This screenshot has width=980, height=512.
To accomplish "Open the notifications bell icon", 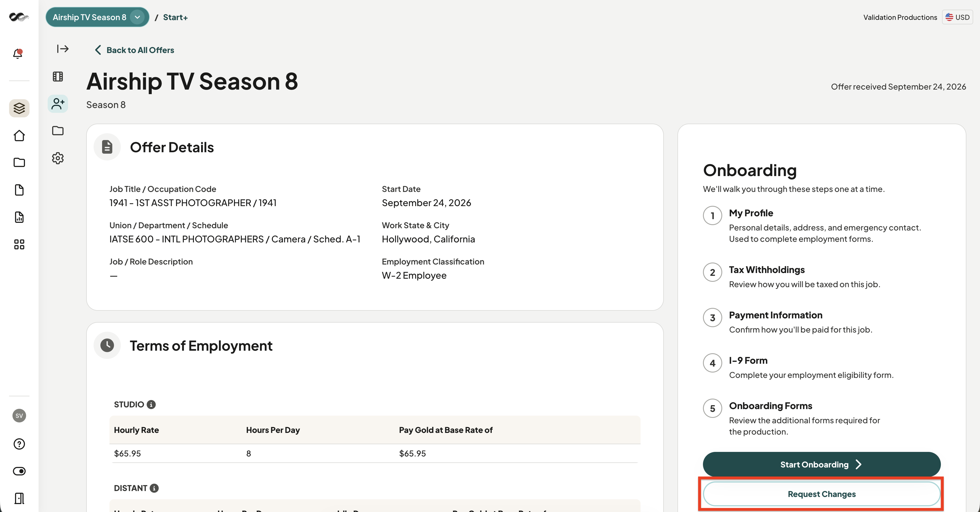I will [18, 54].
